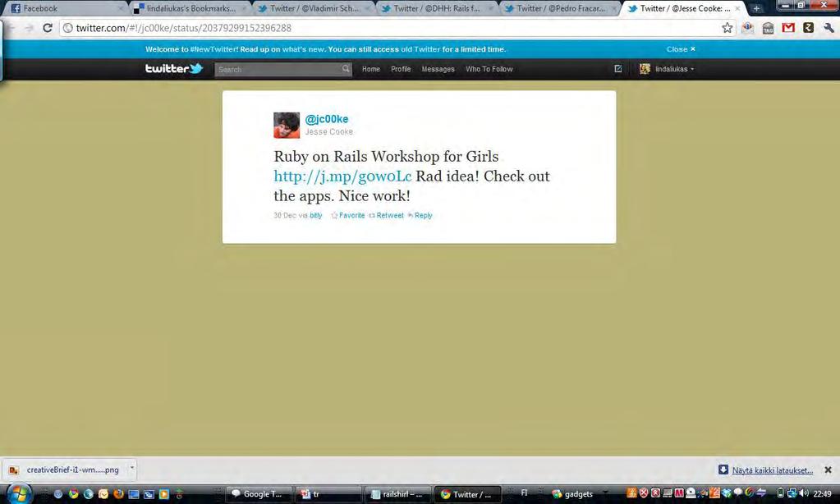Open the creativeBrief download options arrow
This screenshot has height=504, width=840.
click(131, 468)
